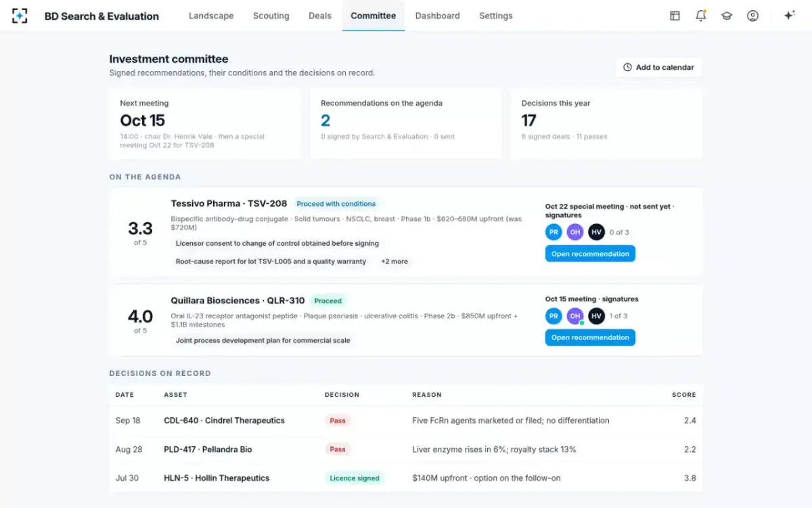Go to the Dashboard tab

437,16
